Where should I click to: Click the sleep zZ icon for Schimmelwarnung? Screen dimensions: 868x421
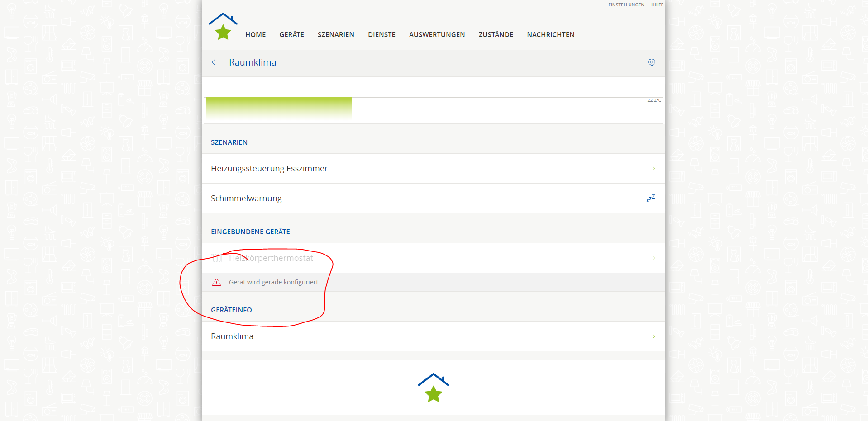pos(651,198)
